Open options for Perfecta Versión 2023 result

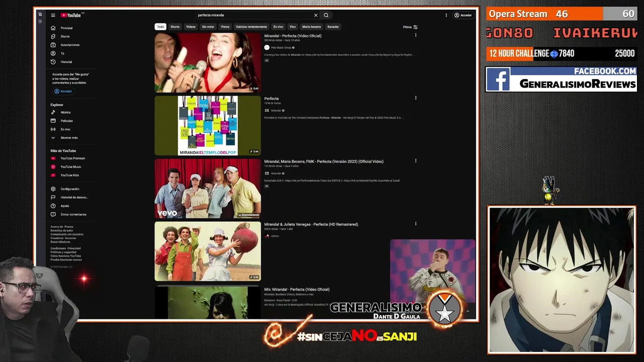416,161
